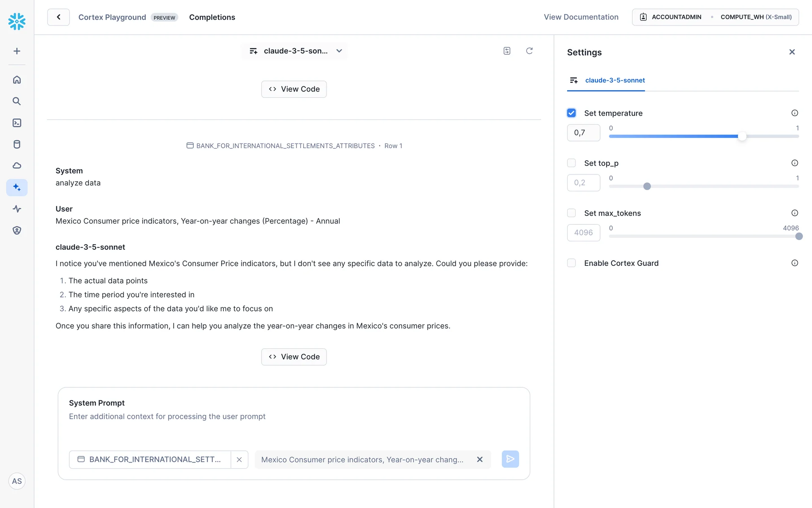Open the Data database sidebar icon
This screenshot has width=812, height=508.
click(x=17, y=144)
